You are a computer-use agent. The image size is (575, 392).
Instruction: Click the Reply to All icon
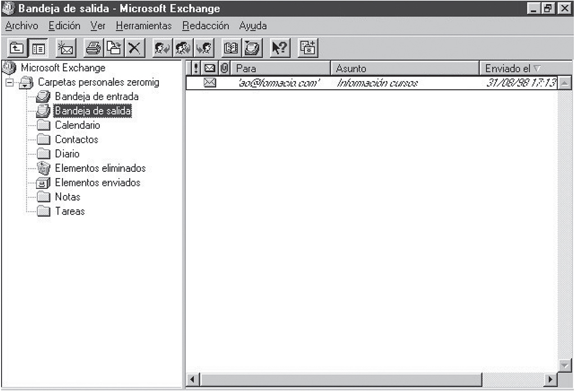(182, 48)
